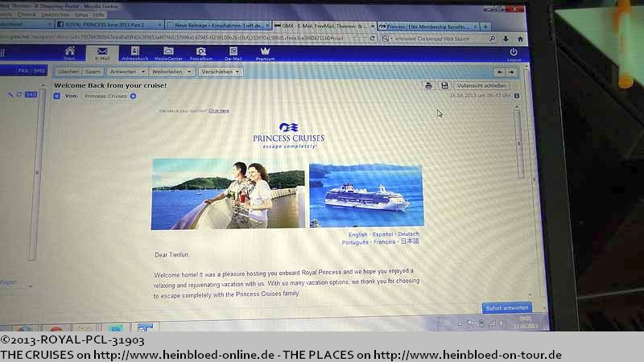Click Firefox home button icon
Screen dimensions: 644x362
pyautogui.click(x=520, y=39)
